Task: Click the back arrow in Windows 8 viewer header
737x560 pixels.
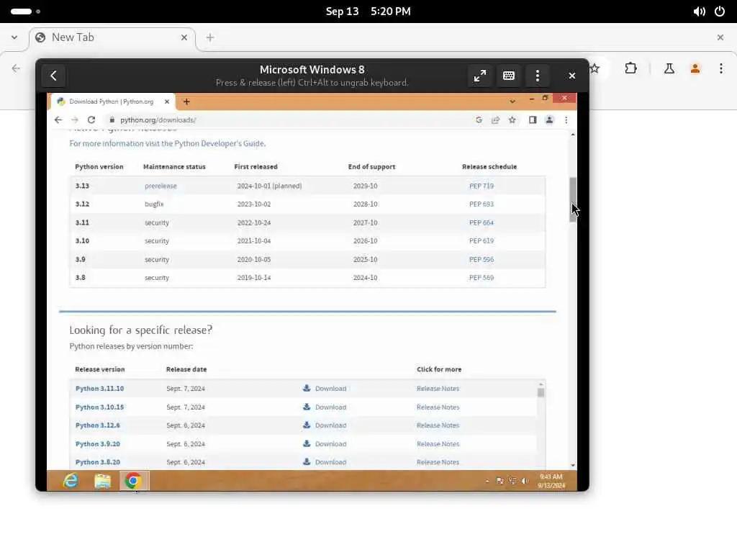Action: (53, 76)
